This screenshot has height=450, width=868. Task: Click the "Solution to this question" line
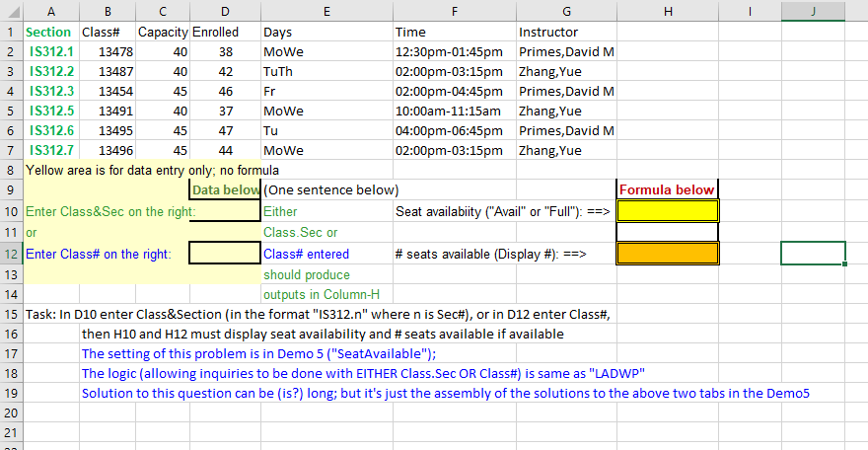click(x=446, y=393)
